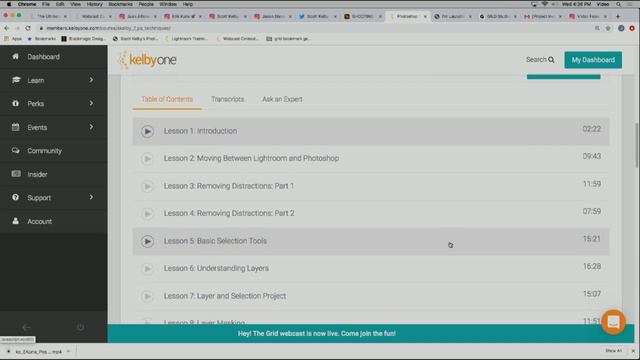The image size is (640, 360).
Task: Expand the Support submenu chevron
Action: [x=91, y=197]
